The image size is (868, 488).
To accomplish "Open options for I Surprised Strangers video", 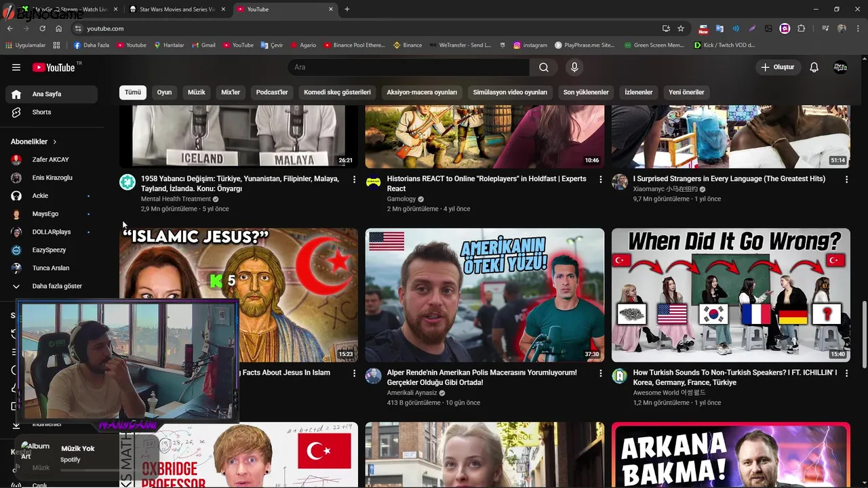I will 846,180.
